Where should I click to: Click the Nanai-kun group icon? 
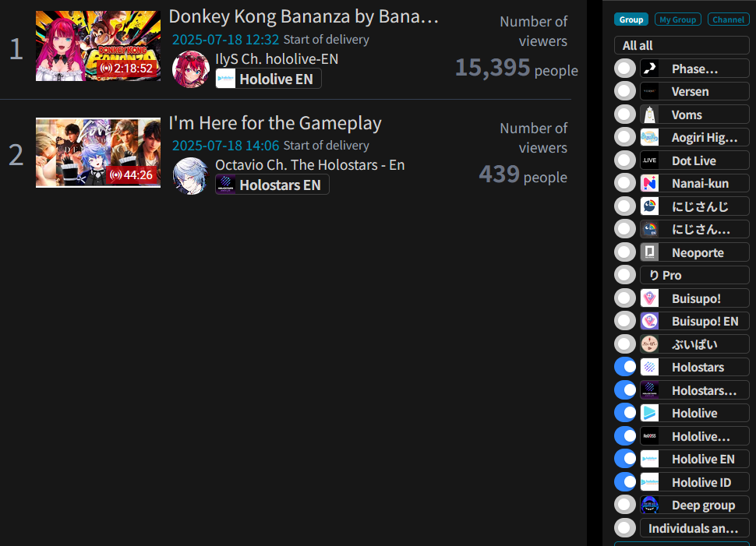(649, 183)
